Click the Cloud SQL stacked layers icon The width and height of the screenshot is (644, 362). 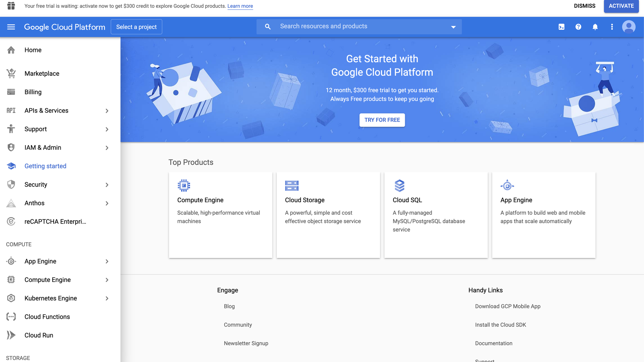399,185
